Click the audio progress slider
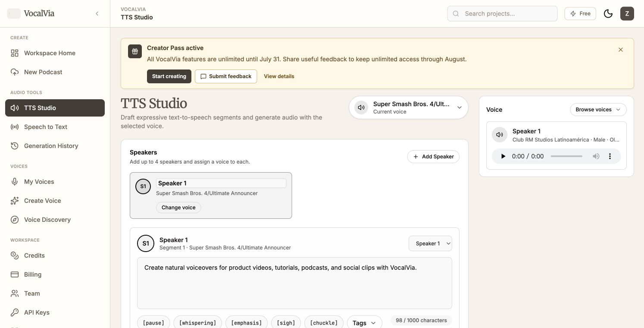Image resolution: width=644 pixels, height=328 pixels. click(x=566, y=156)
